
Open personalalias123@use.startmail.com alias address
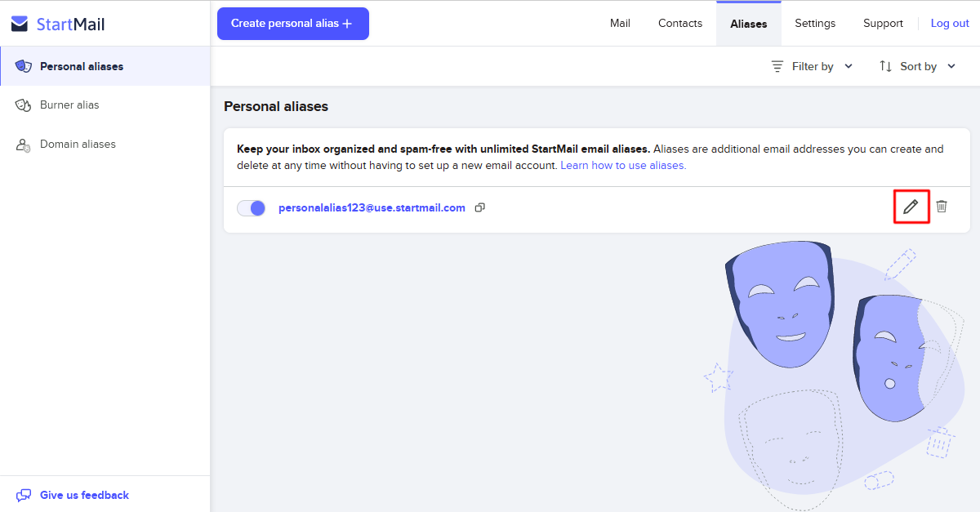(x=372, y=207)
